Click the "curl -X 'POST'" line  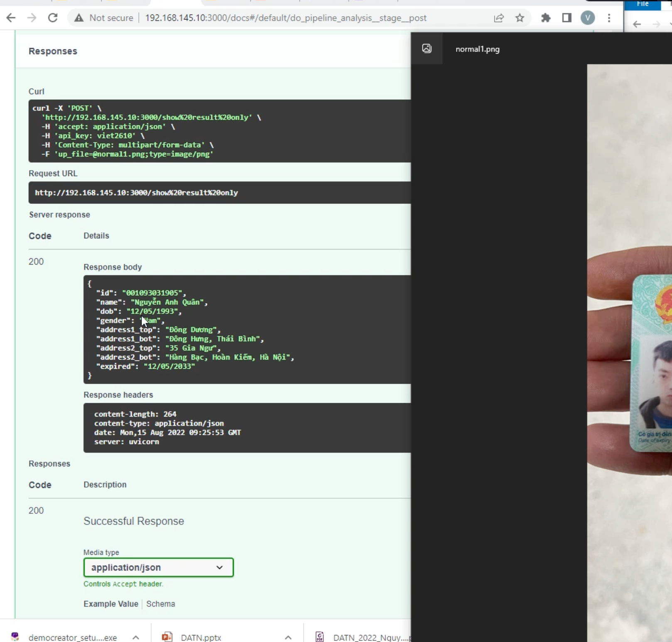pos(67,108)
